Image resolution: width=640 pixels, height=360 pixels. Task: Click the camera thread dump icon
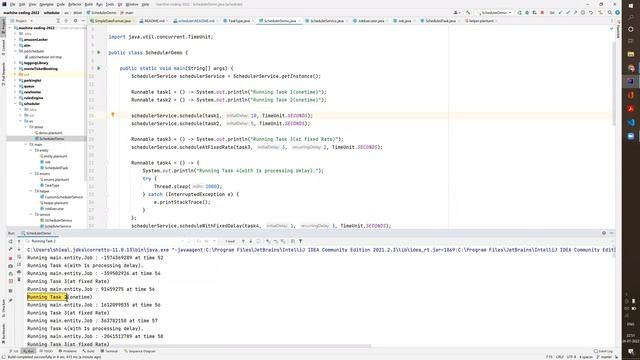click(x=11, y=266)
